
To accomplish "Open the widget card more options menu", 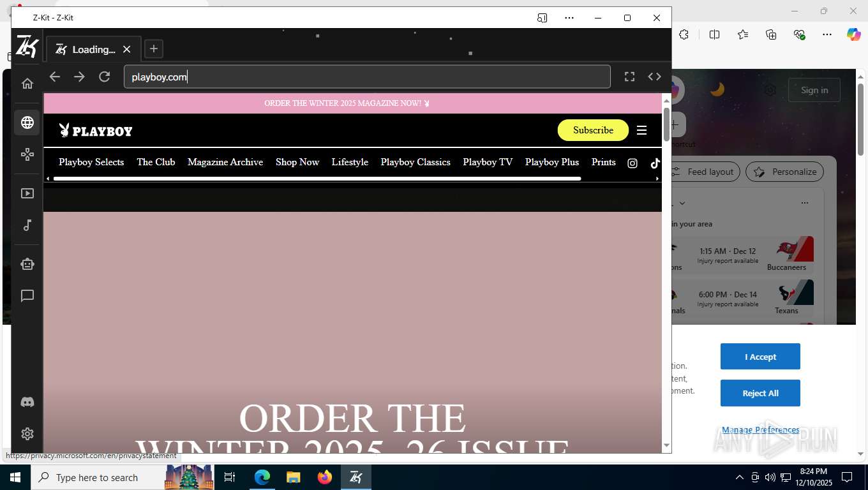I will click(x=804, y=203).
